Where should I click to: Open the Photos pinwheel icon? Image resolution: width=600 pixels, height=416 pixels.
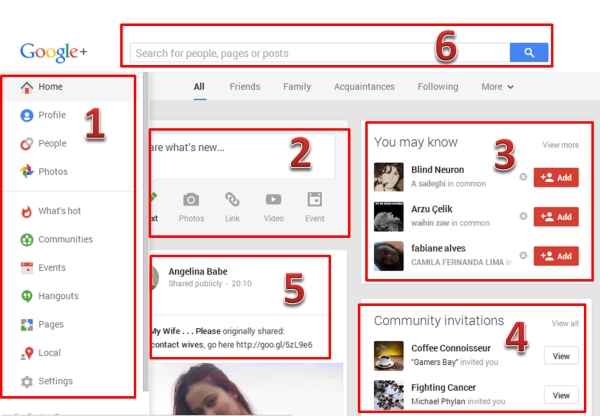(x=27, y=171)
